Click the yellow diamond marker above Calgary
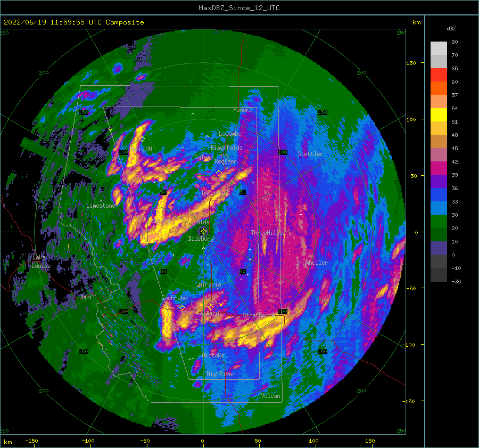This screenshot has width=479, height=448. click(x=210, y=307)
